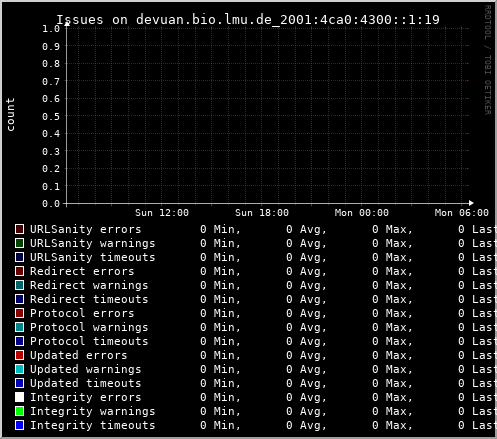The image size is (497, 439).
Task: Click the Integrity timeouts blue swatch
Action: click(x=20, y=425)
